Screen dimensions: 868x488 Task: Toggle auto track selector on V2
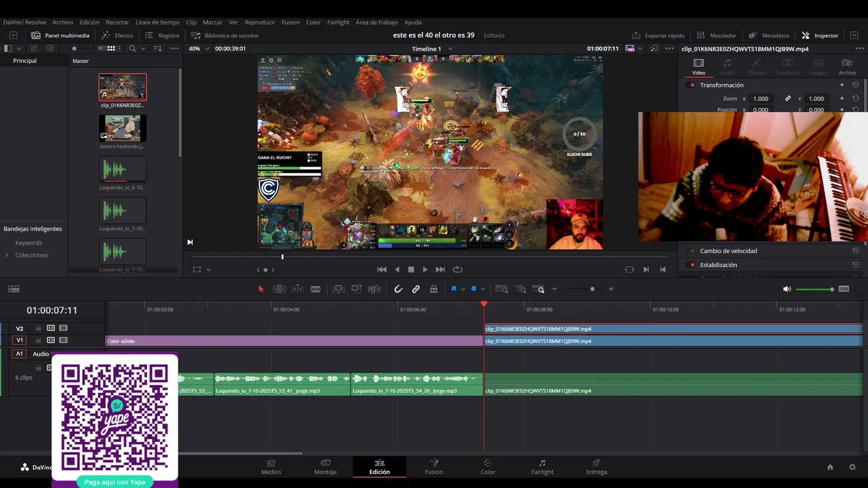click(x=51, y=328)
